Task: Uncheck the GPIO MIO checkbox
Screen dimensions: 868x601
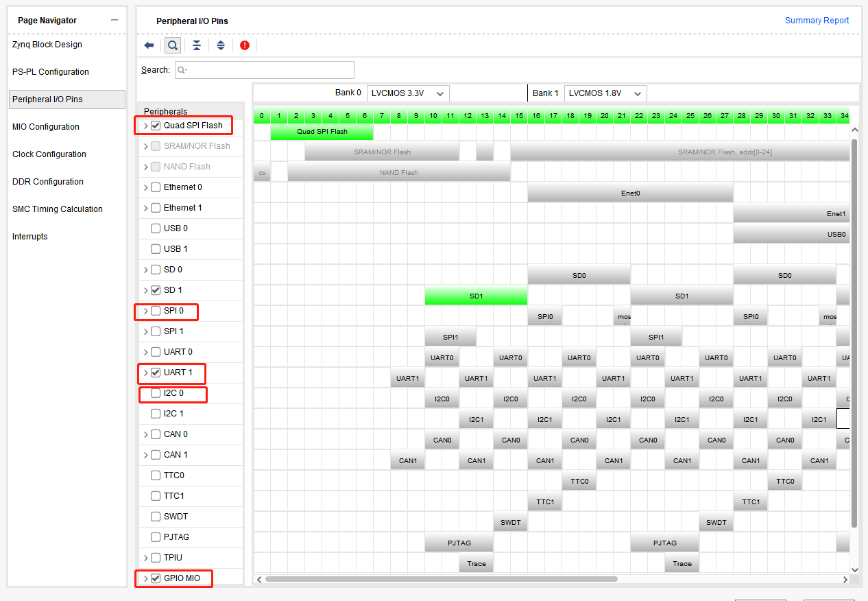Action: pyautogui.click(x=156, y=578)
